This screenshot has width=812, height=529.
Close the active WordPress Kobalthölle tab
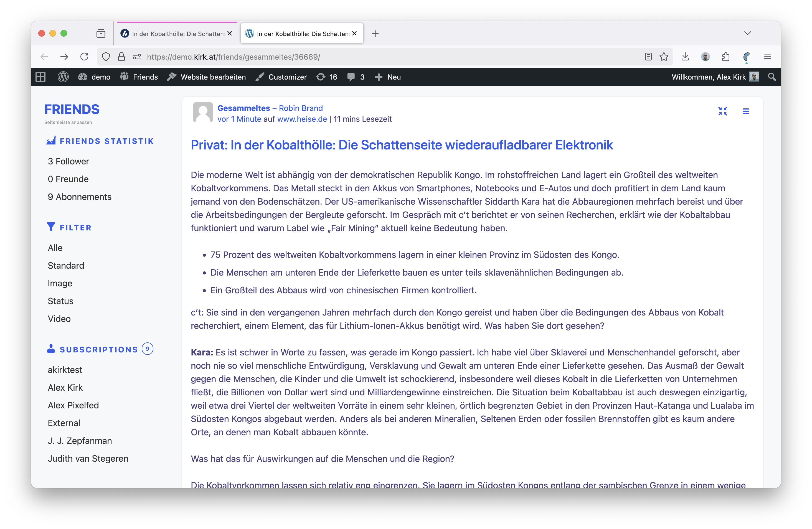354,34
